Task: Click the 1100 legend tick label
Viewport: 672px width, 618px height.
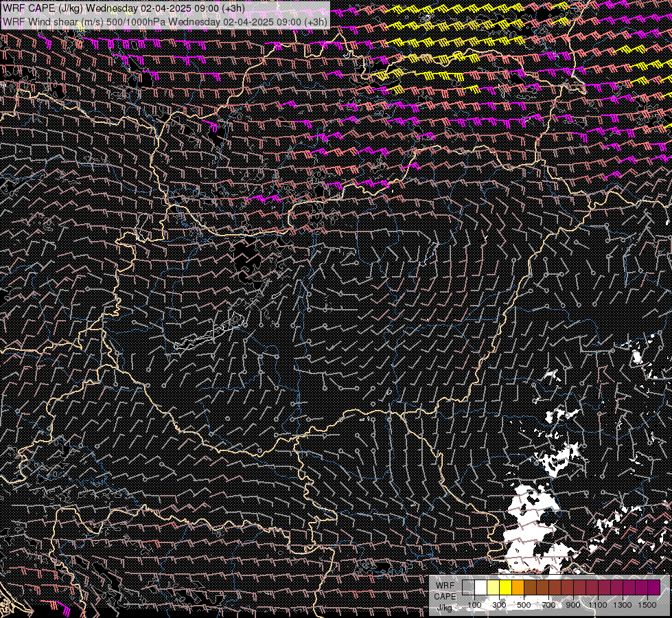Action: coord(597,605)
